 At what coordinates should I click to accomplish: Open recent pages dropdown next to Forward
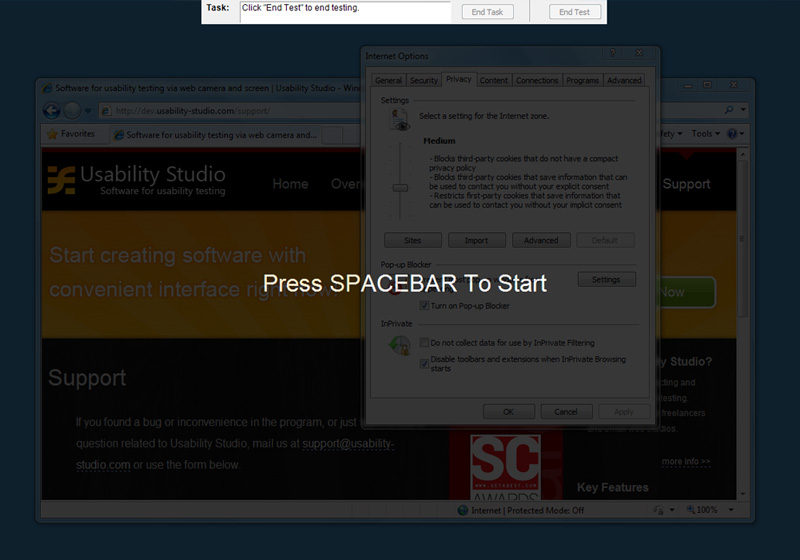(x=88, y=111)
